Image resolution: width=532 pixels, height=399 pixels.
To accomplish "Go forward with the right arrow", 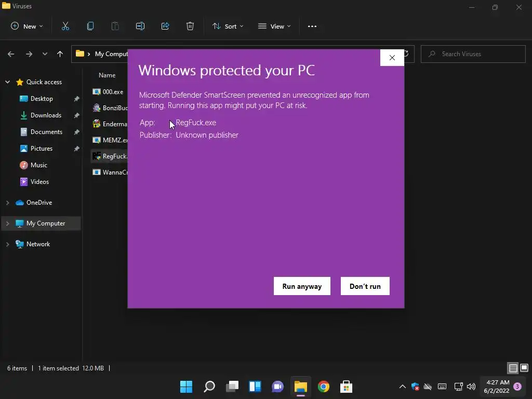I will coord(29,54).
